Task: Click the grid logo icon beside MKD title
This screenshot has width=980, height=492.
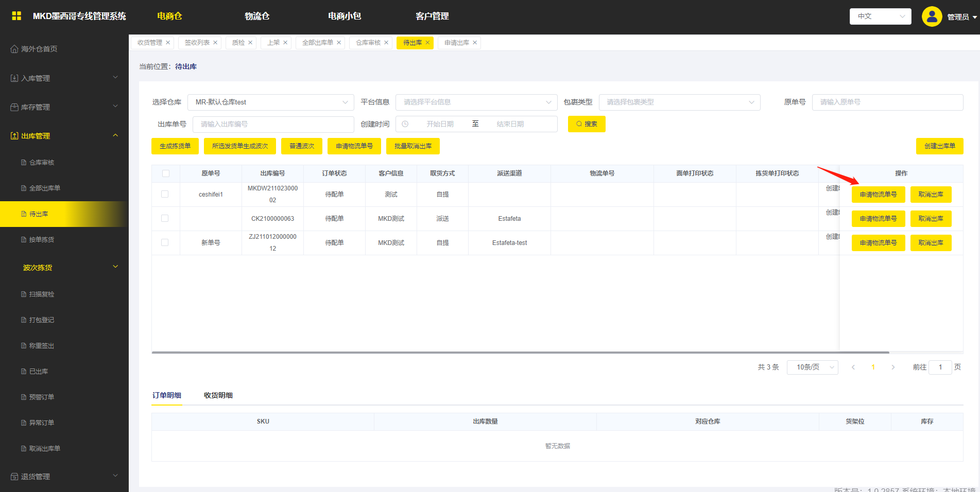Action: [16, 16]
